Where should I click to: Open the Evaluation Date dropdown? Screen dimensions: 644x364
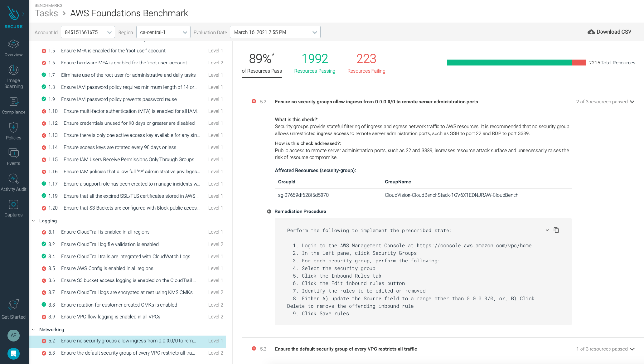pyautogui.click(x=275, y=32)
